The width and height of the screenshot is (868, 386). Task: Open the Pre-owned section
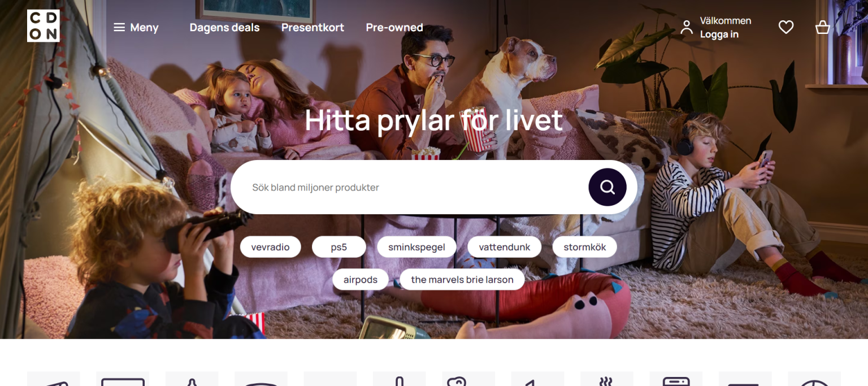(x=394, y=27)
